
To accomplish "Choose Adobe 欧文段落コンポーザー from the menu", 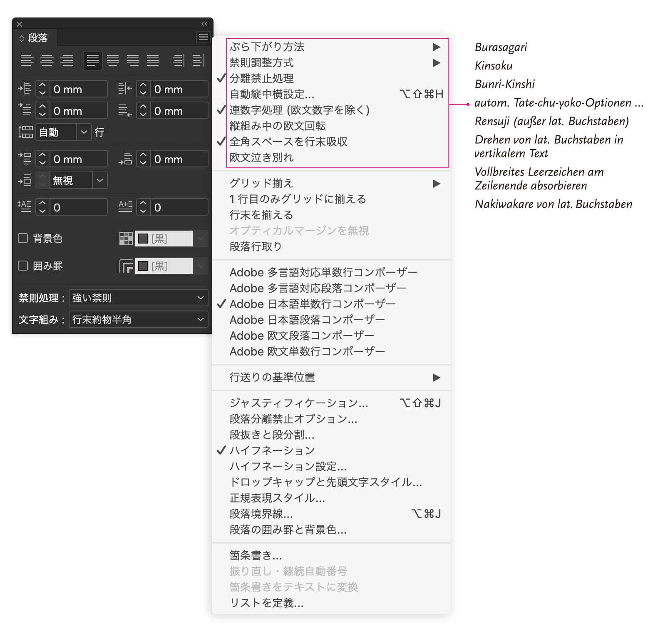I will click(302, 336).
